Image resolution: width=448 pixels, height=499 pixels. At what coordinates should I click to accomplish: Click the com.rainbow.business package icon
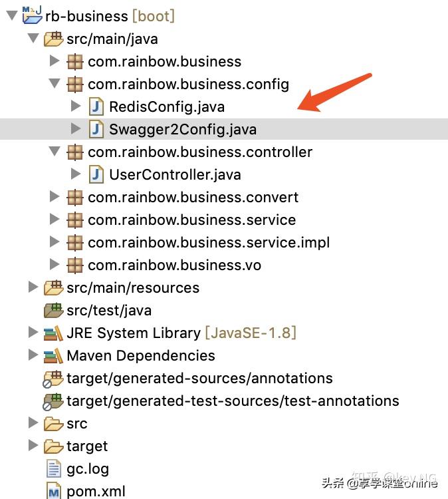click(75, 62)
